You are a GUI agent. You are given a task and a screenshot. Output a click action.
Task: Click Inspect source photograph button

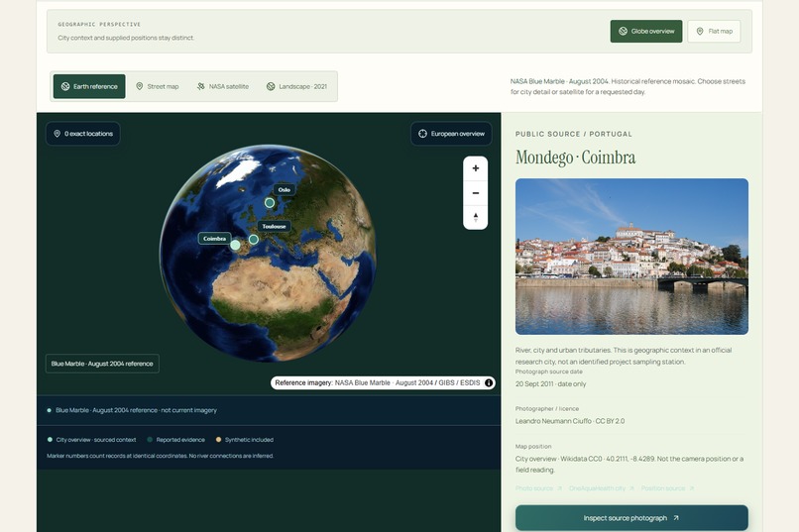[631, 518]
